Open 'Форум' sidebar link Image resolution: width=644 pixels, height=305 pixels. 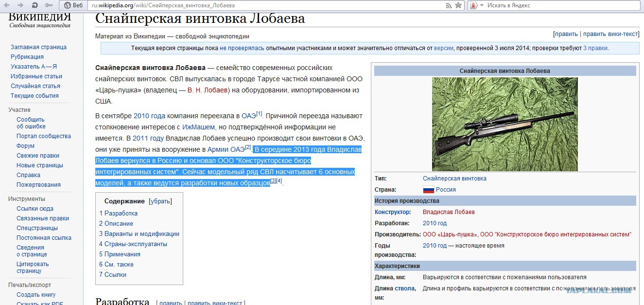[25, 146]
